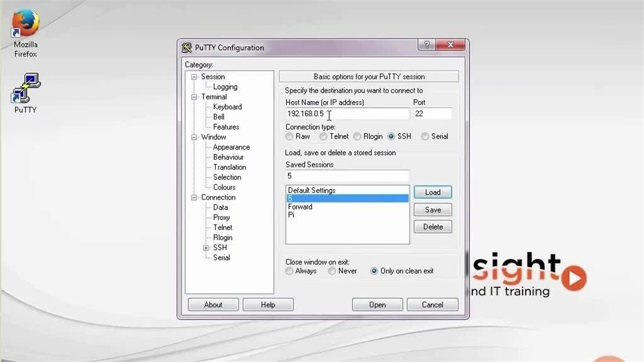The image size is (644, 362).
Task: Collapse the Window category tree node
Action: [194, 137]
